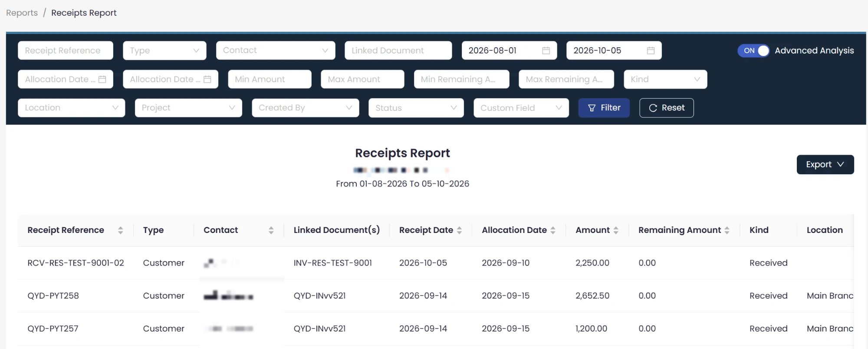Focus the Min Remaining Amount field
The image size is (868, 349).
click(461, 79)
